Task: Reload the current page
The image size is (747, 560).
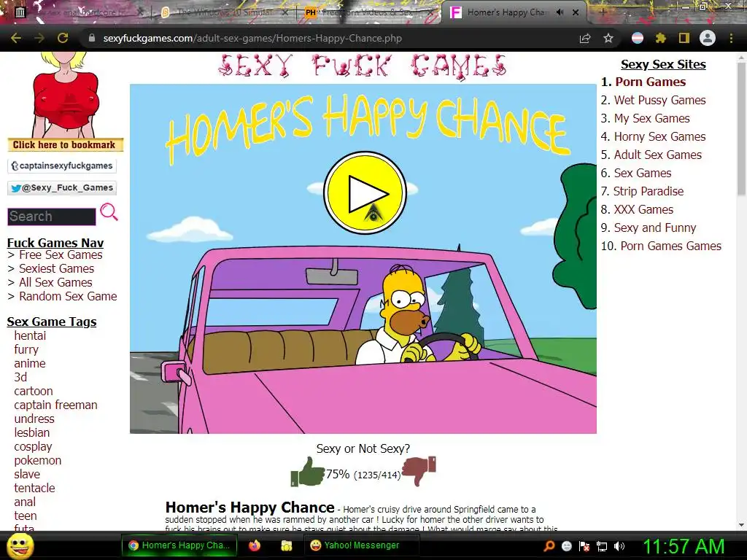Action: [63, 38]
